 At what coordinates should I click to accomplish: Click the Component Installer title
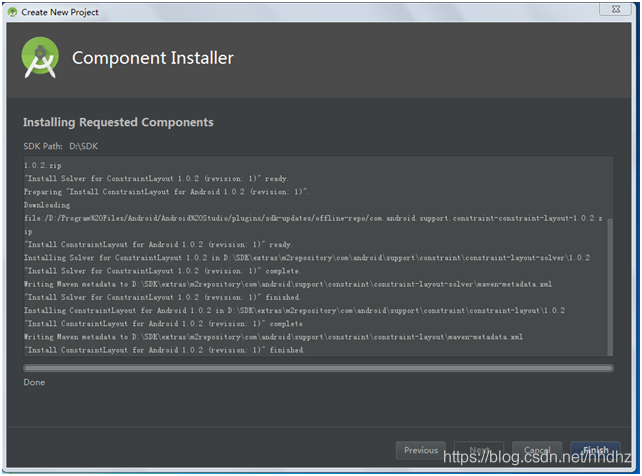(x=153, y=58)
